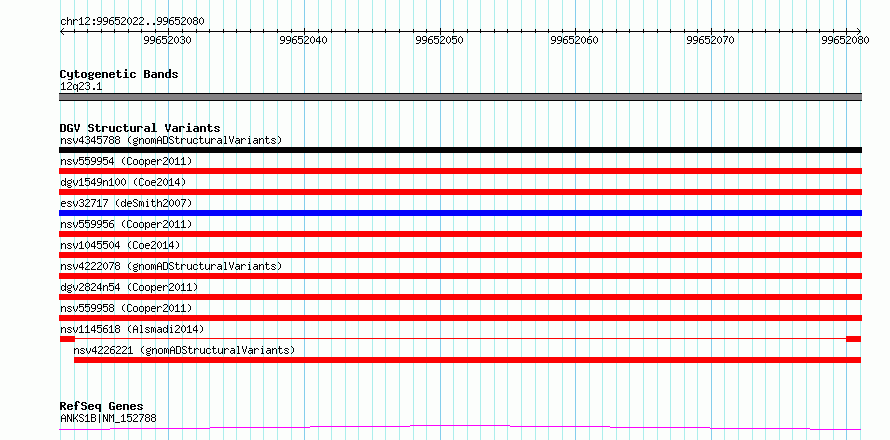
Task: Click the blue esv32717 variant bar
Action: click(460, 213)
